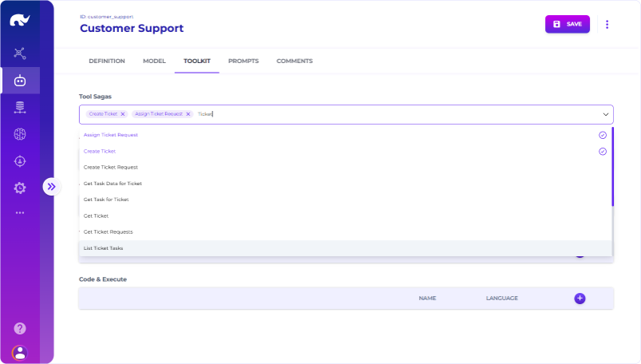Open the settings gear icon in the sidebar

[20, 188]
